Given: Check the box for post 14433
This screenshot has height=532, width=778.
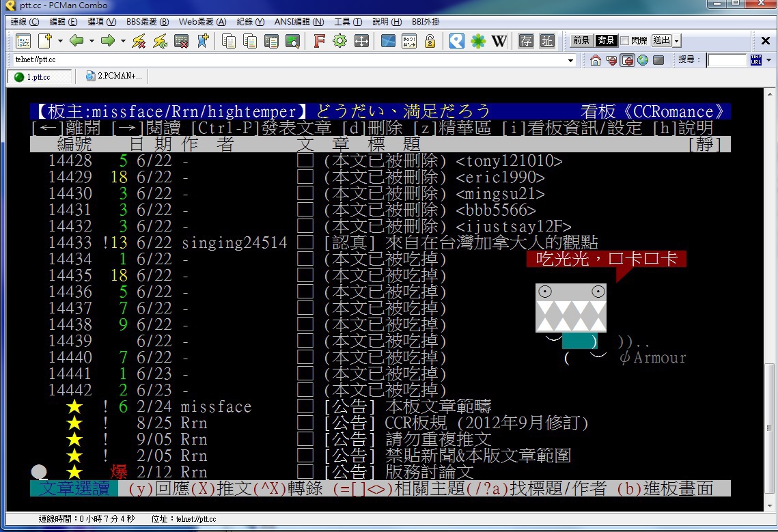Looking at the screenshot, I should tap(305, 242).
